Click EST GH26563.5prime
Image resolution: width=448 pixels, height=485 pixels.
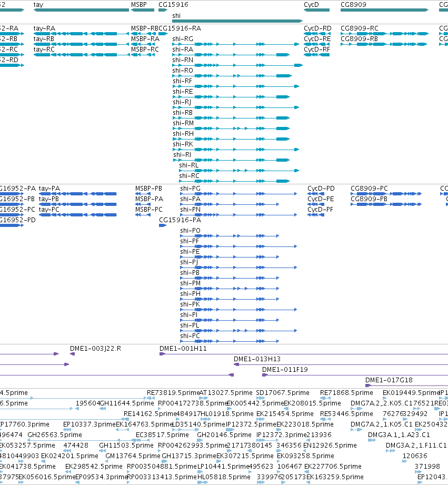point(55,435)
